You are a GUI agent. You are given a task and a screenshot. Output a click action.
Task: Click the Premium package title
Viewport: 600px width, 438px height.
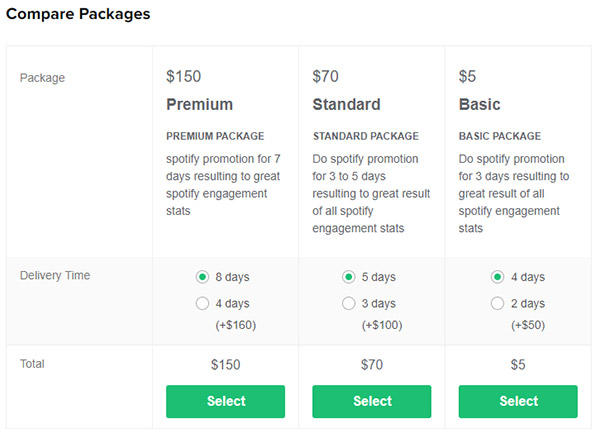tap(199, 104)
